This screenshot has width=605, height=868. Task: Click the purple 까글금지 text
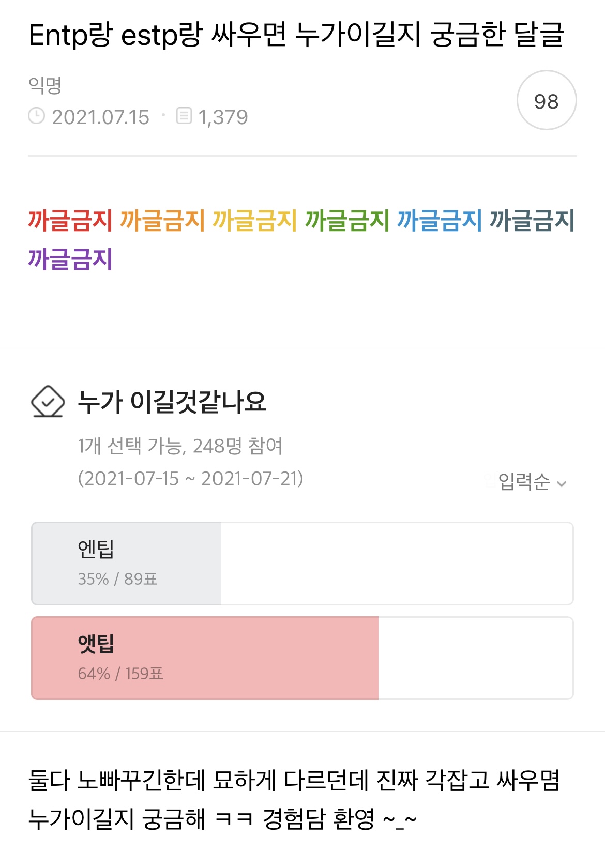(70, 259)
